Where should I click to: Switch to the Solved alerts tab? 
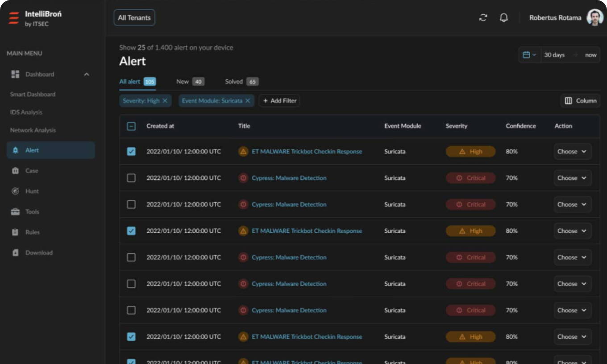241,82
